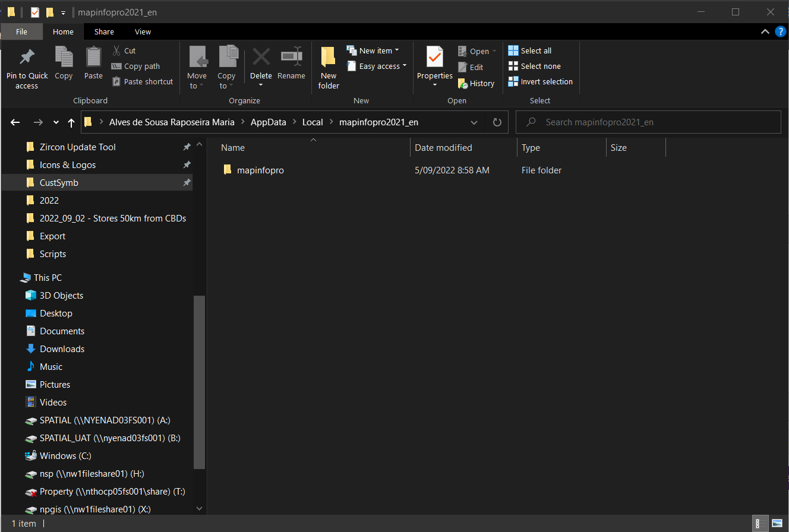Select the mapinfopro folder

click(260, 170)
